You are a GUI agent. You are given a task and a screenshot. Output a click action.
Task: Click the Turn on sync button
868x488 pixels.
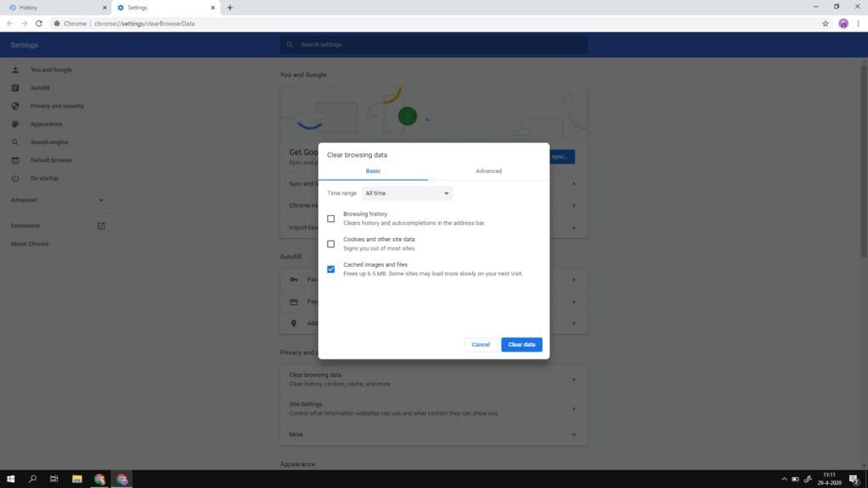click(562, 157)
